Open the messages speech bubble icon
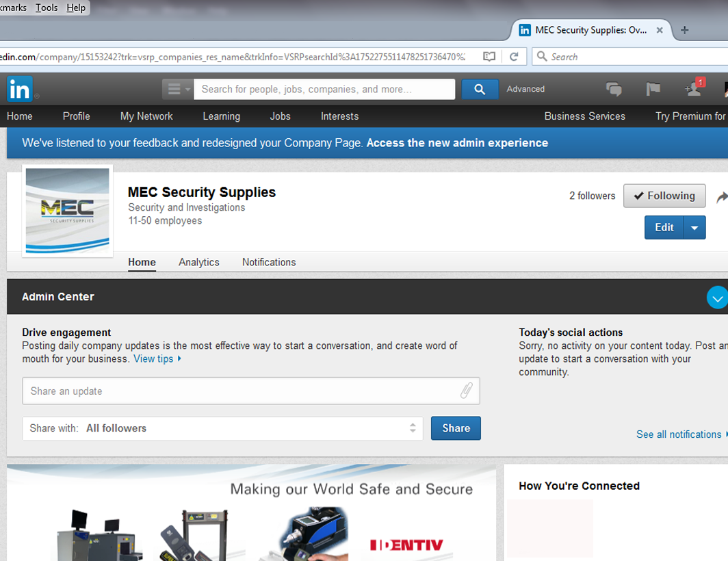The width and height of the screenshot is (728, 561). click(614, 89)
